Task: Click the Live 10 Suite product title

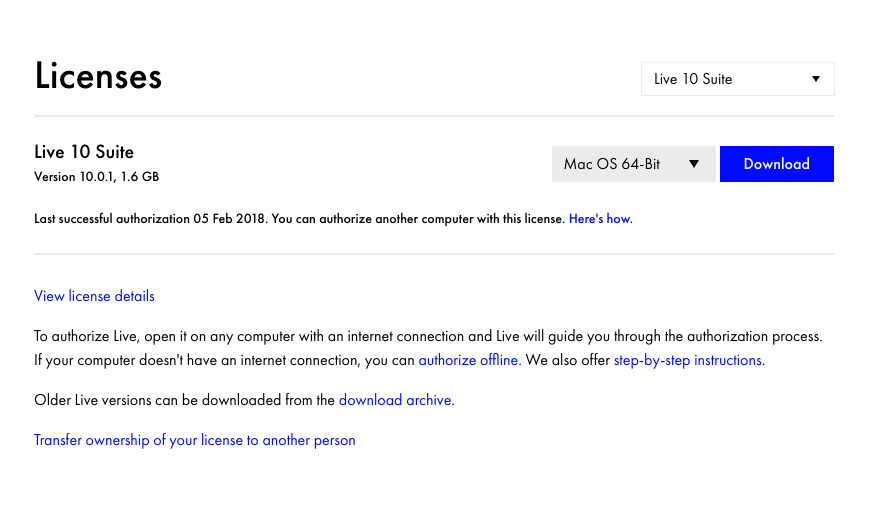Action: click(x=84, y=152)
